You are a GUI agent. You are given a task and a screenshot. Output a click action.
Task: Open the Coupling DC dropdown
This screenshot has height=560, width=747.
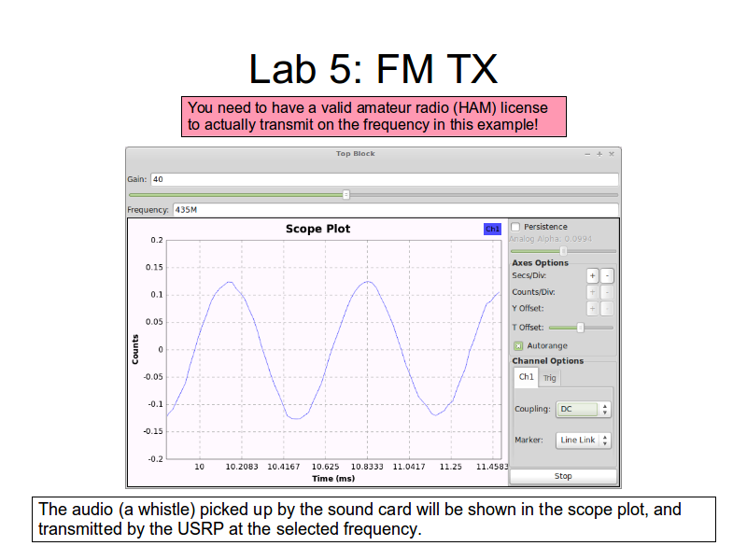click(584, 409)
